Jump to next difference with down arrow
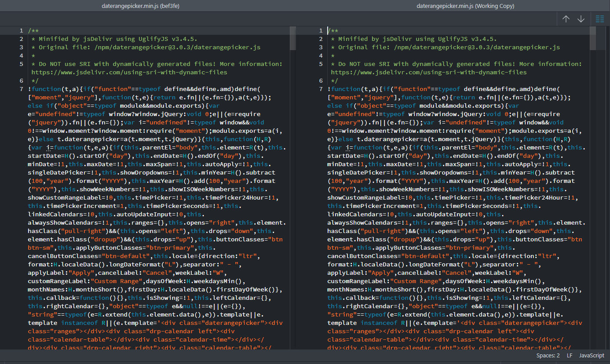Image resolution: width=610 pixels, height=364 pixels. pos(581,19)
